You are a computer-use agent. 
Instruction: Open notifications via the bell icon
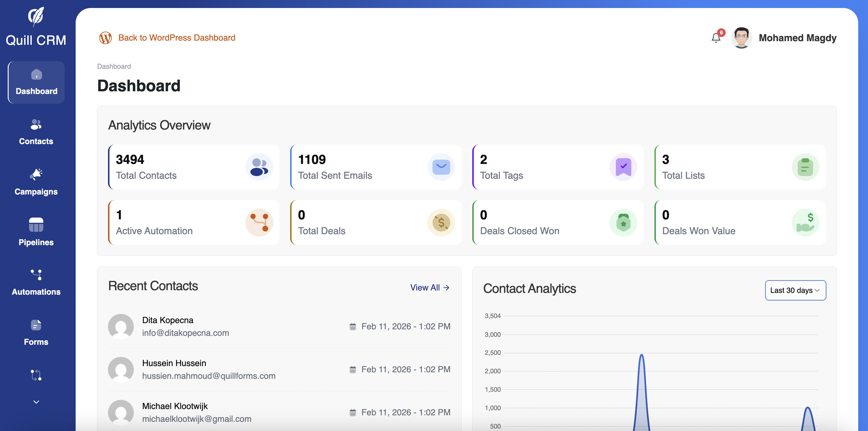pyautogui.click(x=716, y=38)
